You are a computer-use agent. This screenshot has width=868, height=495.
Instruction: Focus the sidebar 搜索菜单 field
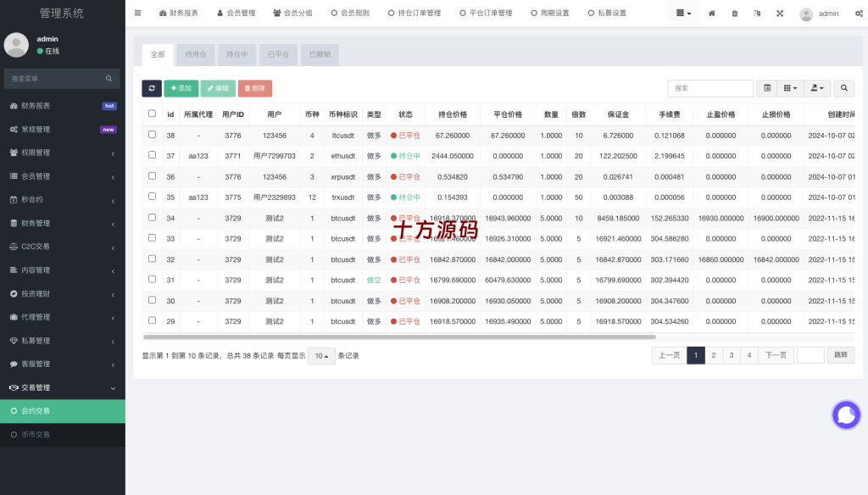[55, 79]
